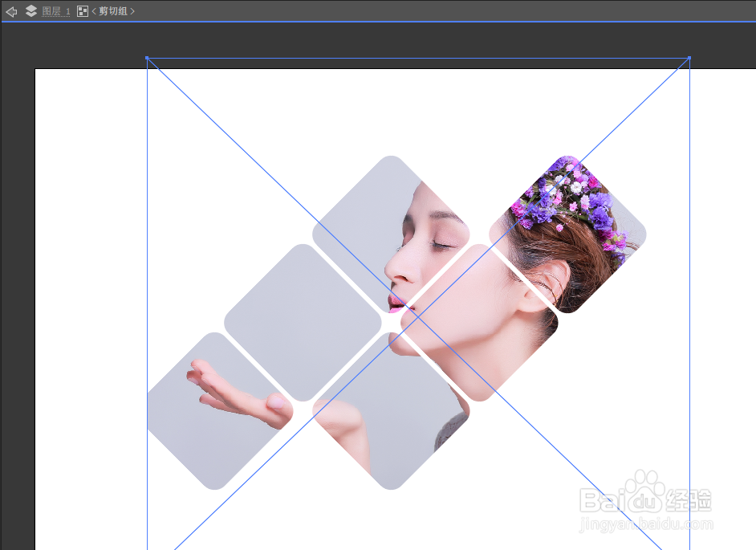Click the layers stack icon in the breadcrumb bar
This screenshot has width=756, height=550.
pyautogui.click(x=31, y=11)
